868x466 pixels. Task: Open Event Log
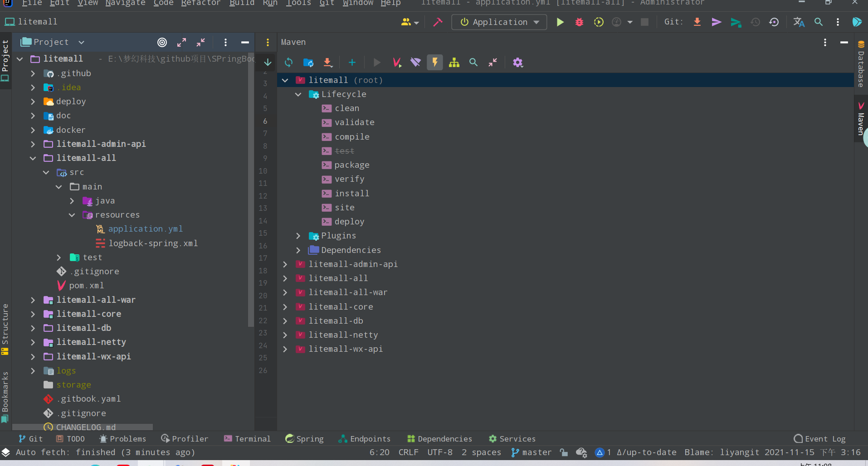click(820, 439)
